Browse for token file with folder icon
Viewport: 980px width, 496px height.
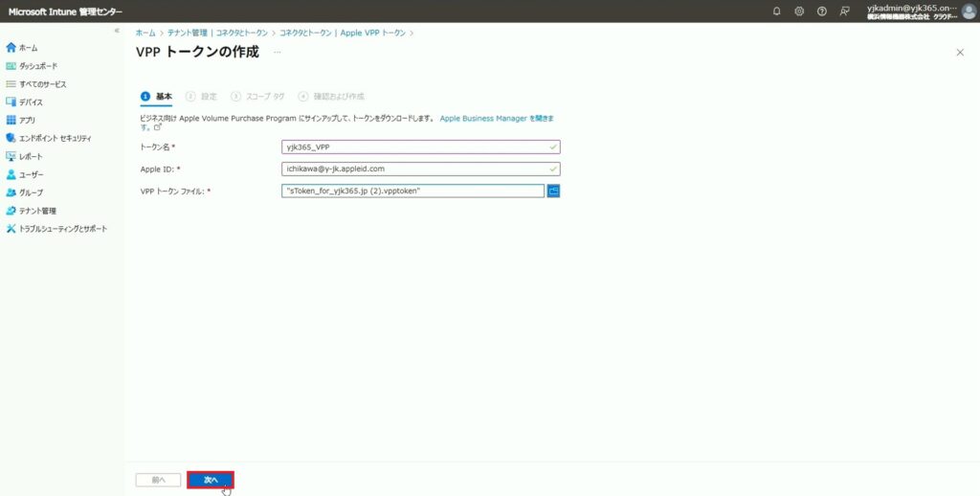553,191
